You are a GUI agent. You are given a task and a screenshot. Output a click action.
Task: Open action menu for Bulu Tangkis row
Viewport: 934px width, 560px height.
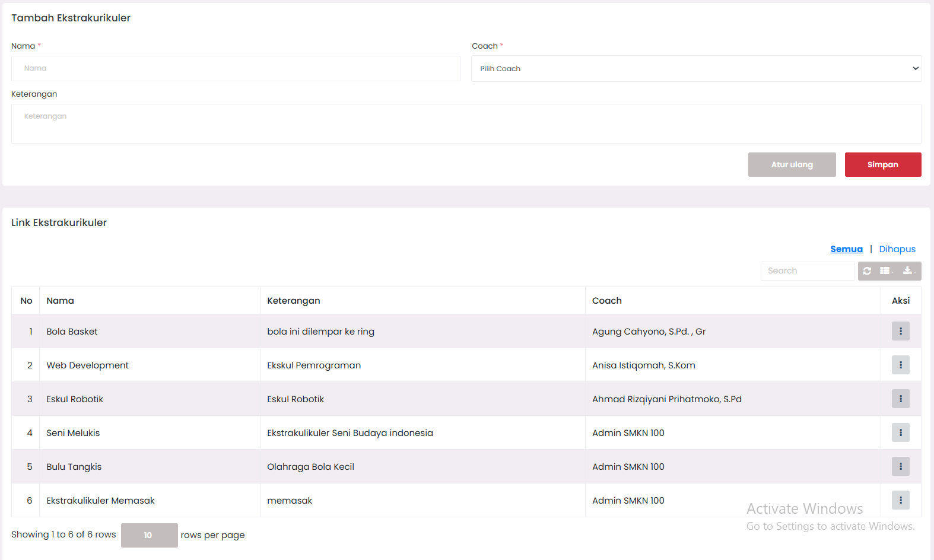click(900, 467)
